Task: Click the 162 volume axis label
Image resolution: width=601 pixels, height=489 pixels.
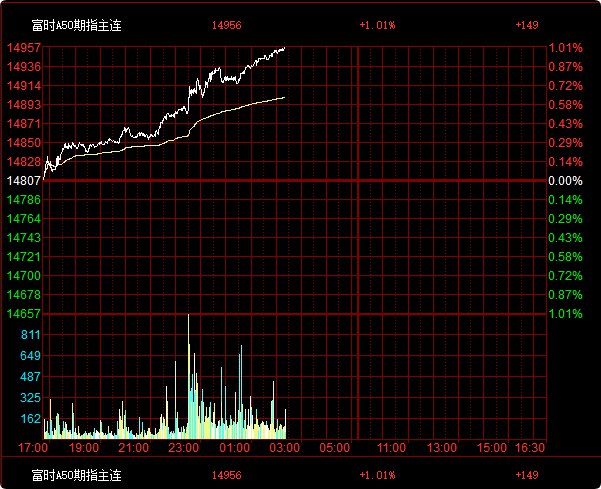Action: coord(30,419)
